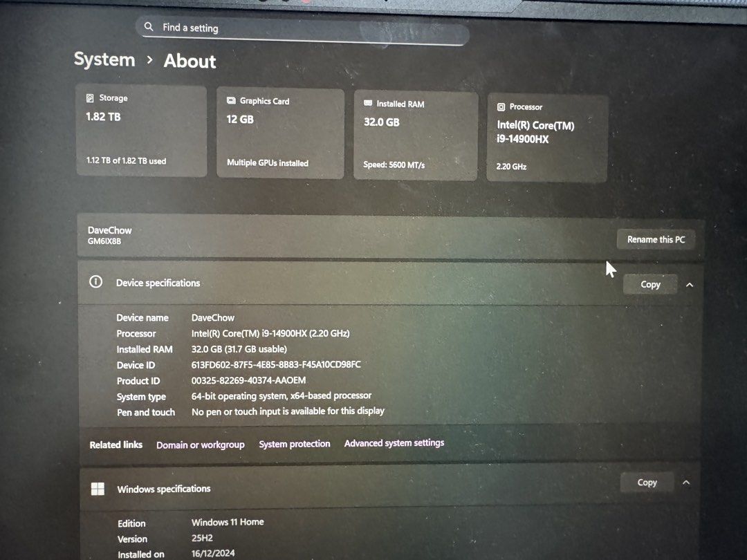
Task: Copy the Windows specifications
Action: point(647,483)
